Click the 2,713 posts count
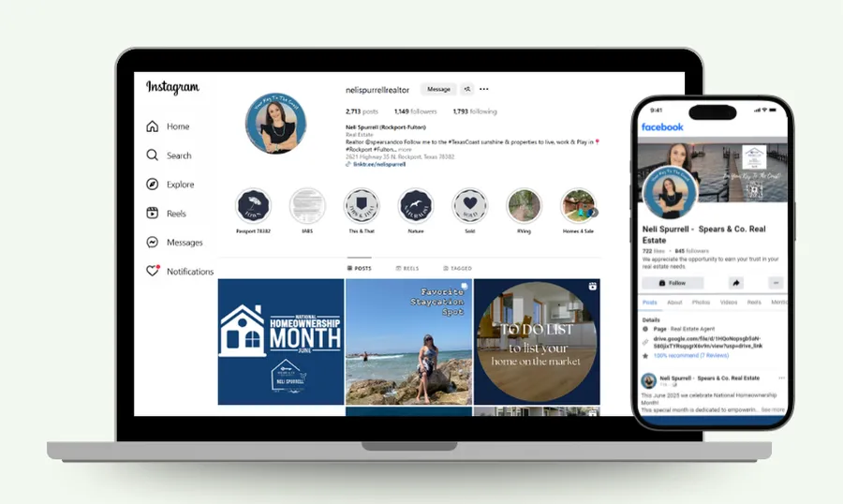 tap(362, 111)
